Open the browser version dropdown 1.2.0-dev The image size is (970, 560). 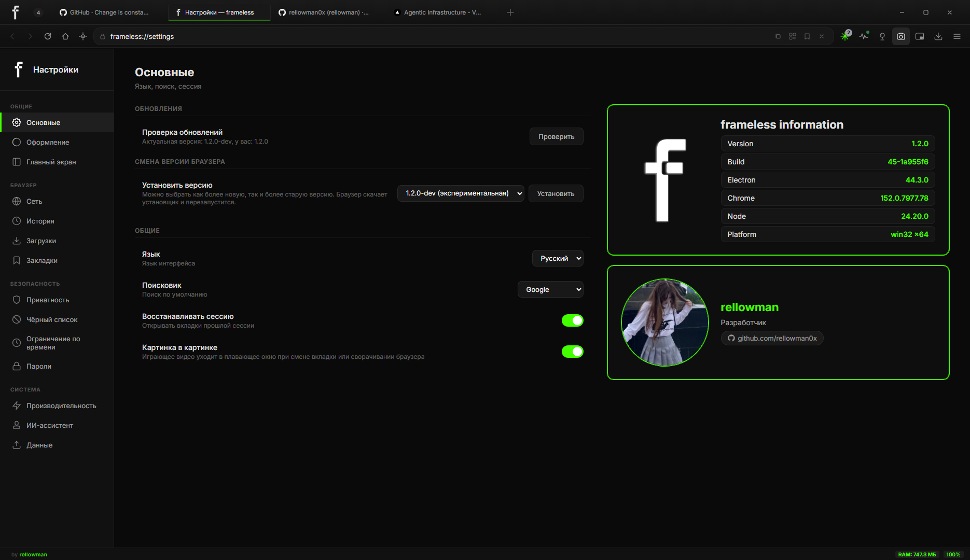point(461,193)
